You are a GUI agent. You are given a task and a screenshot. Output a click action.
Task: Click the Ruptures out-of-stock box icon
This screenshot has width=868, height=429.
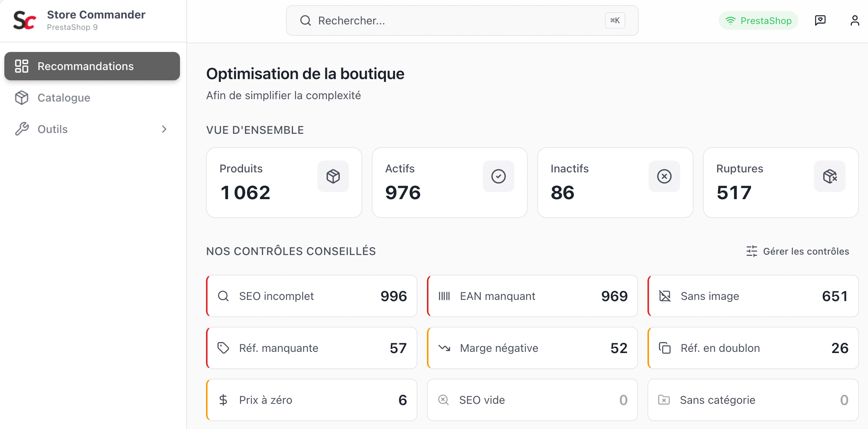[830, 176]
